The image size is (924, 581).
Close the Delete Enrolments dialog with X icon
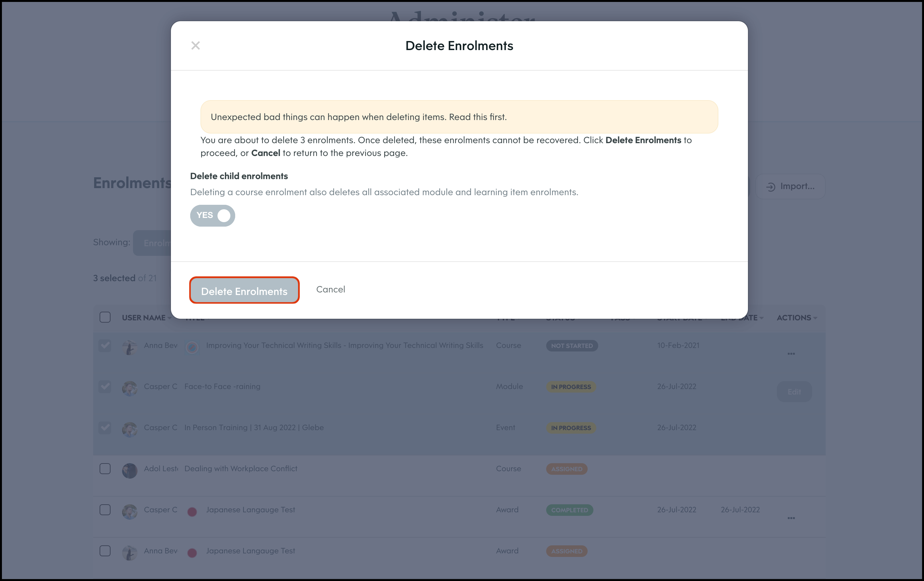[195, 46]
